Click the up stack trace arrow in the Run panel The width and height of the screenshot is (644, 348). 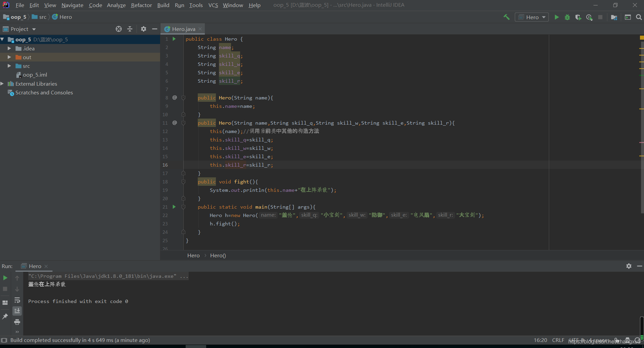click(x=17, y=278)
